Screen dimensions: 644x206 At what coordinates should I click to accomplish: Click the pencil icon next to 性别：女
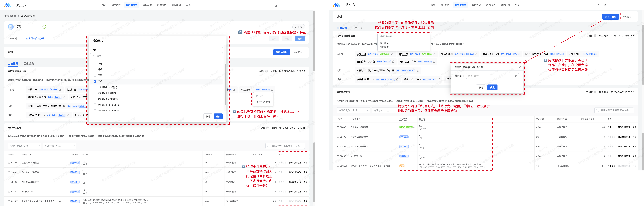(435, 54)
